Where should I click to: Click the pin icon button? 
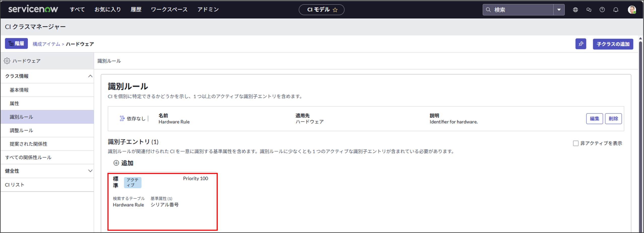point(581,44)
